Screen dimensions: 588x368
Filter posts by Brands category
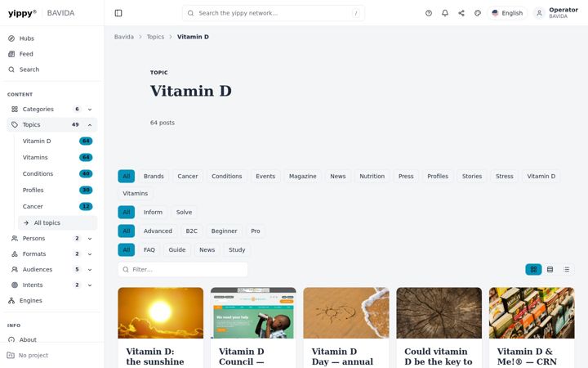coord(154,176)
